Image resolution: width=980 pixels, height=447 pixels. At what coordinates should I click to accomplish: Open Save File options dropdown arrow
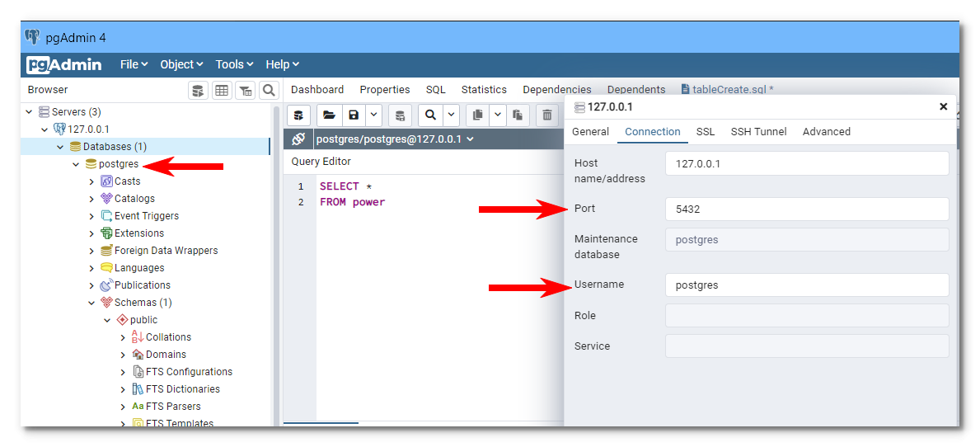(373, 115)
